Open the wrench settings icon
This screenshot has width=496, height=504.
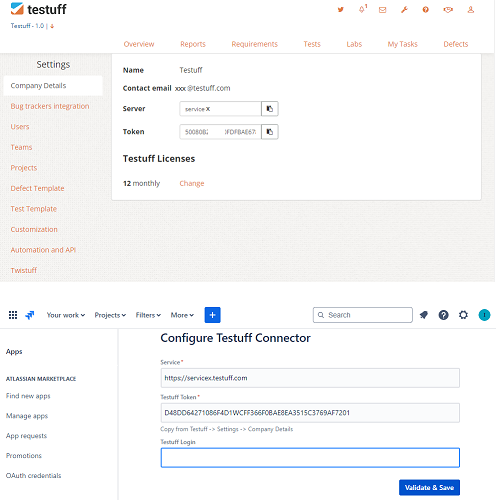[x=404, y=10]
